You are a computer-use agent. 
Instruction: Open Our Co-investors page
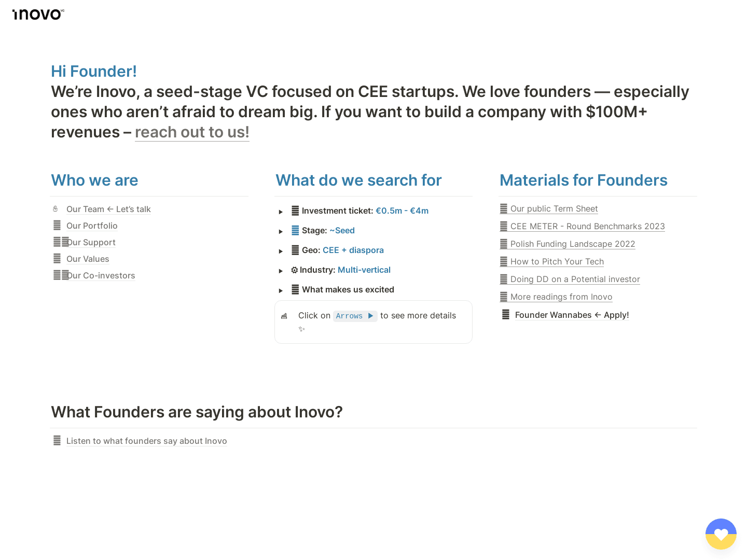click(x=102, y=275)
